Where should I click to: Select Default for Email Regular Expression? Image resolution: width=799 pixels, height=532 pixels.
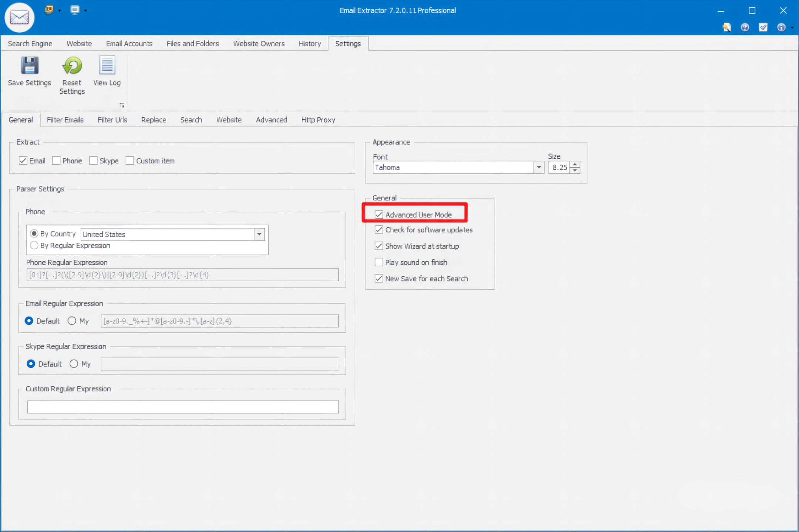pyautogui.click(x=29, y=321)
